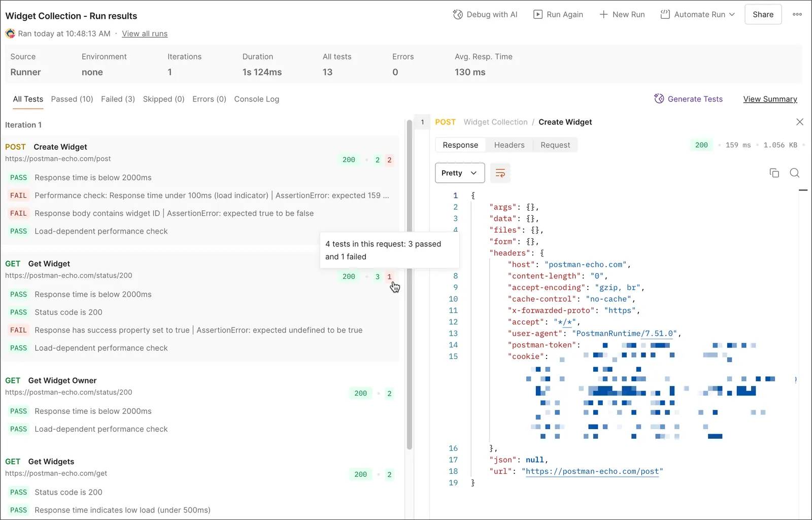Switch to the Failed (3) tab
Viewport: 812px width, 520px height.
(118, 99)
